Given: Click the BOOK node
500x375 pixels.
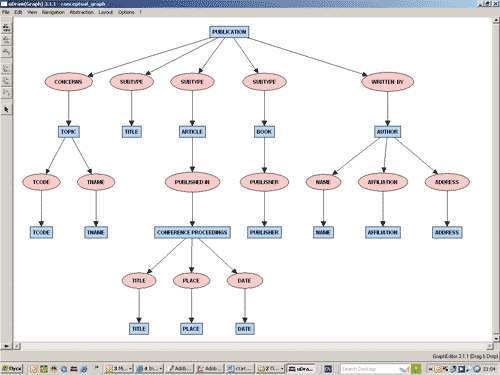Looking at the screenshot, I should [264, 132].
